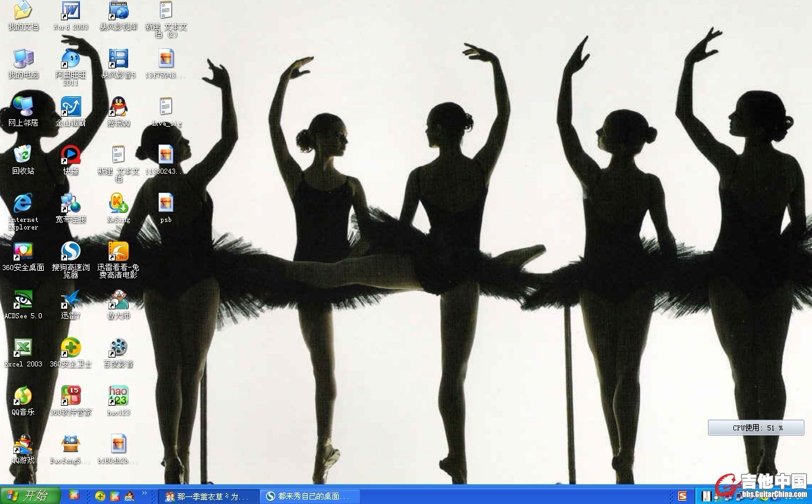Expand the quick launch overflow chevron
This screenshot has width=812, height=504.
(x=145, y=493)
